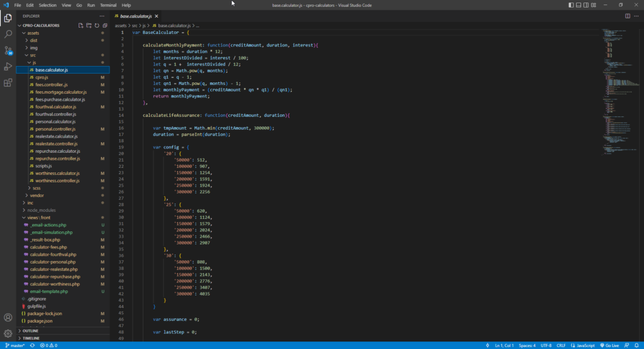644x349 pixels.
Task: Open the View menu
Action: (66, 5)
